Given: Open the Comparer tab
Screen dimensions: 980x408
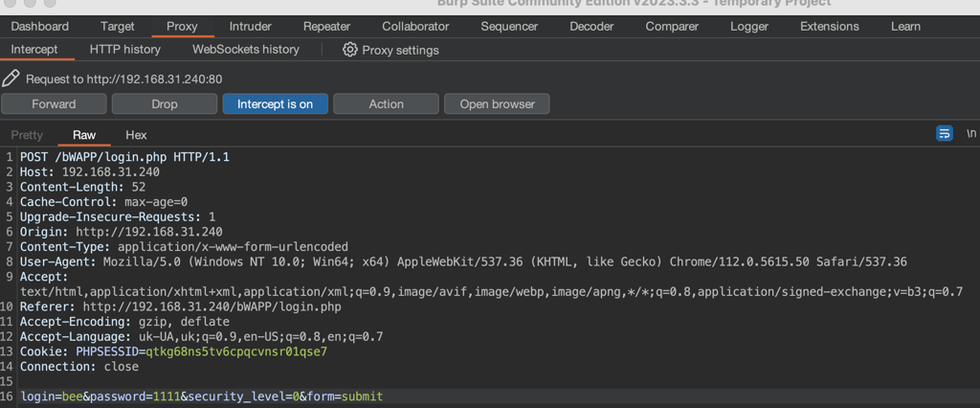Looking at the screenshot, I should click(x=672, y=26).
